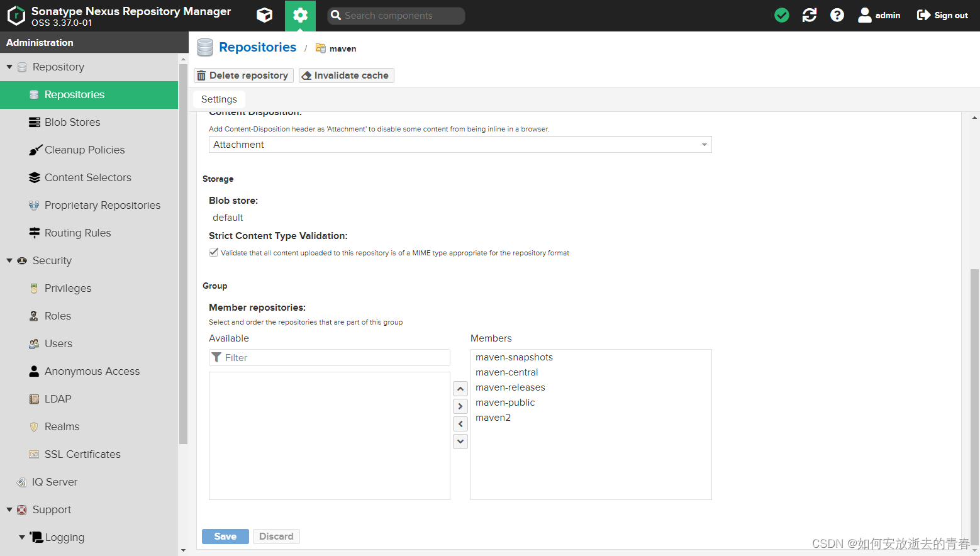Go back via Repositories breadcrumb link
Viewport: 980px width, 556px height.
257,47
